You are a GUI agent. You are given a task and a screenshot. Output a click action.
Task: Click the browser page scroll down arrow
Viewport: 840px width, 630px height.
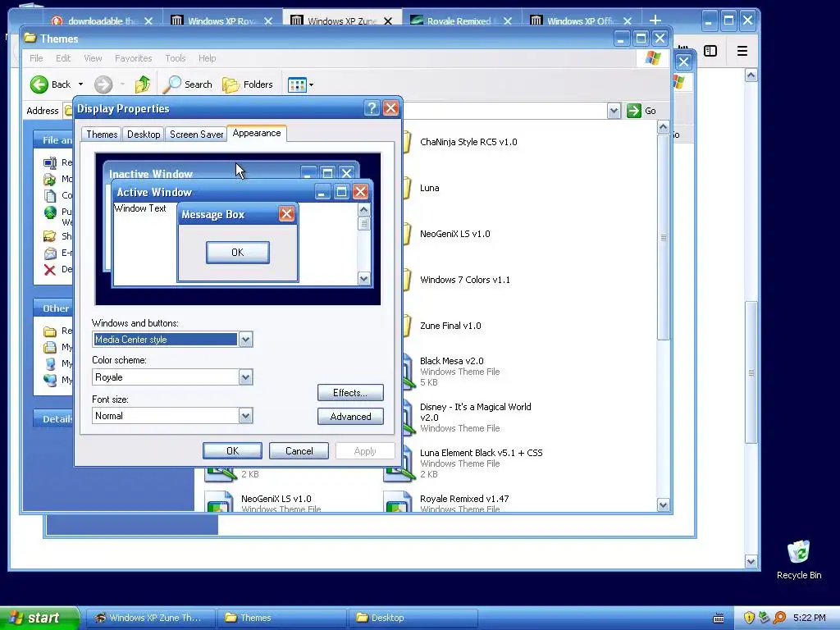coord(751,561)
